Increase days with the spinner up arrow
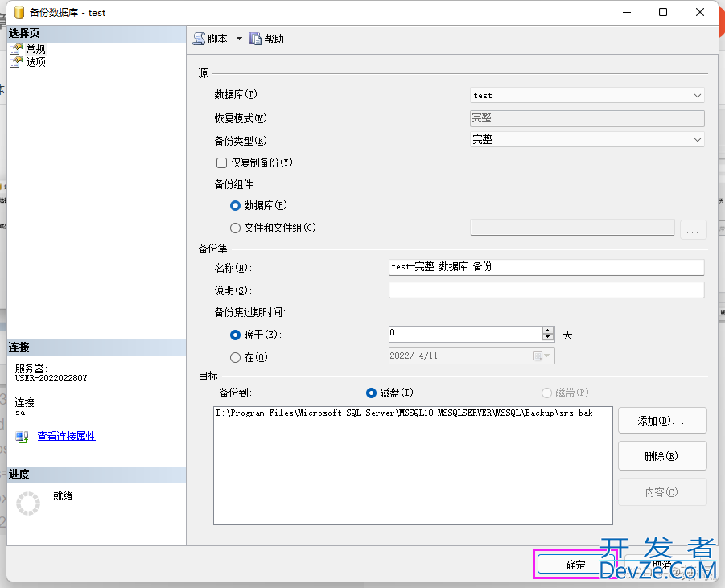725x588 pixels. point(548,330)
